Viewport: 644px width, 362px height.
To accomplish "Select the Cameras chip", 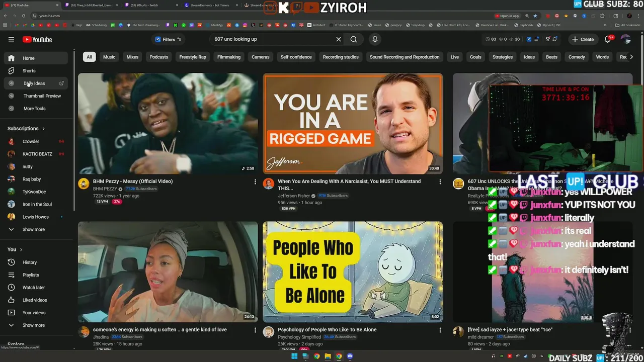I will [261, 57].
